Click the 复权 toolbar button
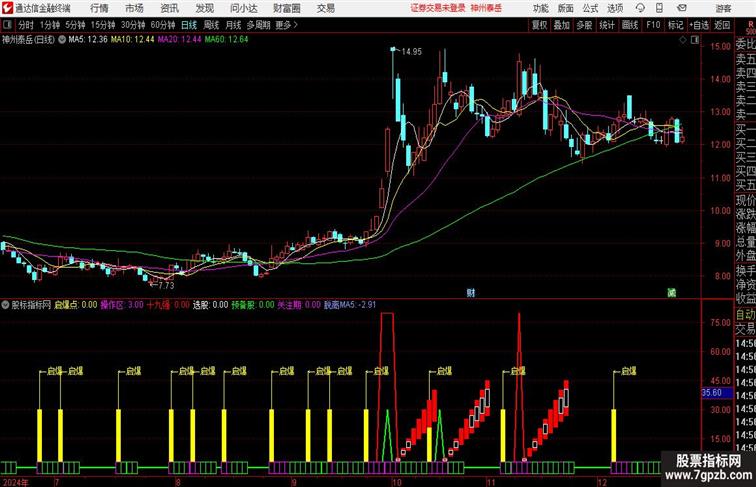This screenshot has width=756, height=487. 539,25
